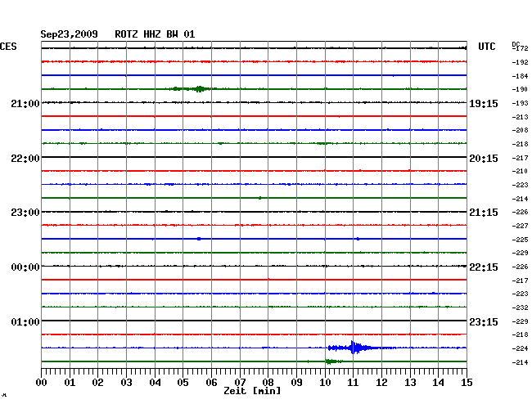Click the DC offset value -190
532x404 pixels.
pos(520,89)
